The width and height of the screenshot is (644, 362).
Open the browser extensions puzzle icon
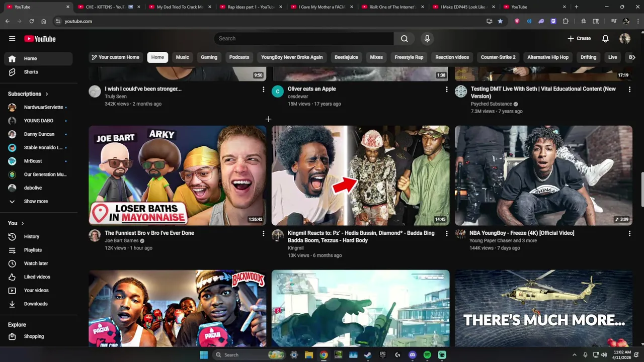point(566,21)
